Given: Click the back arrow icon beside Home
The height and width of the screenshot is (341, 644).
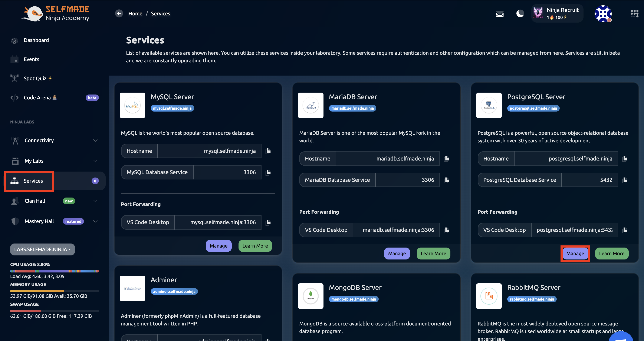Looking at the screenshot, I should click(119, 13).
